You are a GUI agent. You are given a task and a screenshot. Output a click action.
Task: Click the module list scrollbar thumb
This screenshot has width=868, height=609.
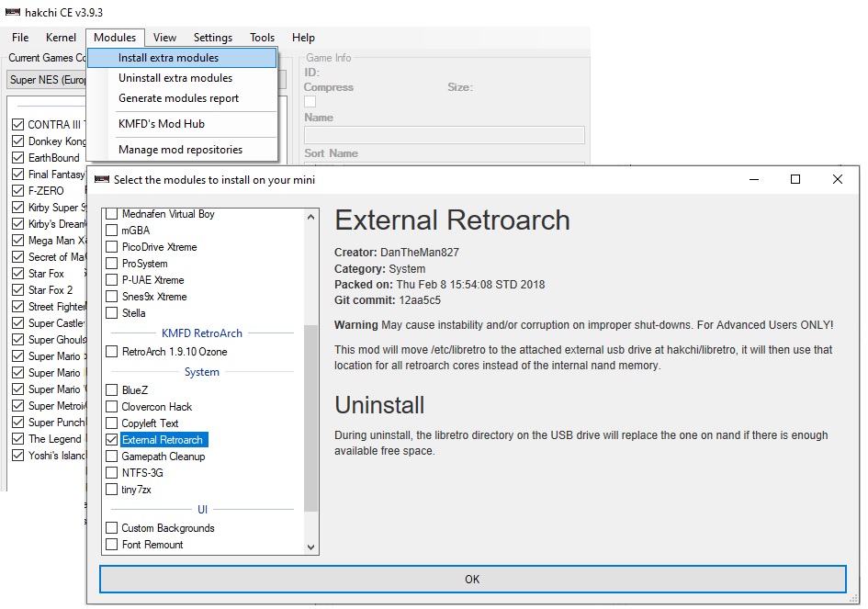pyautogui.click(x=311, y=418)
